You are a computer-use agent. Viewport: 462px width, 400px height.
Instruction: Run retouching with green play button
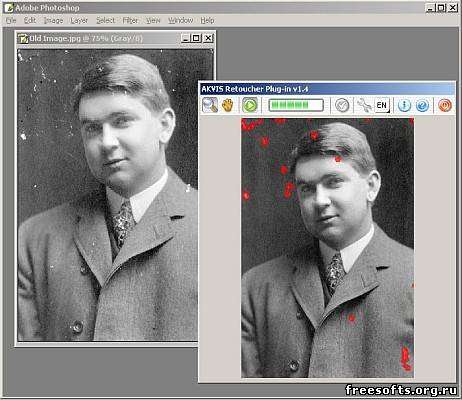[x=250, y=105]
